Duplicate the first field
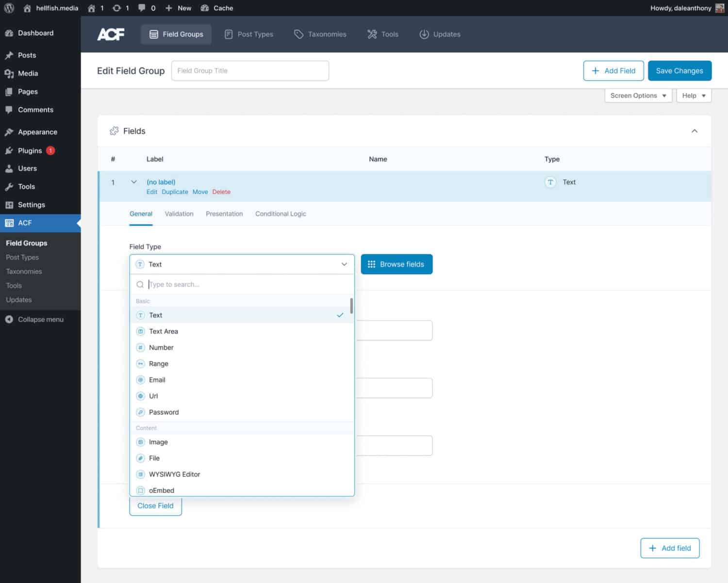This screenshot has width=728, height=583. (175, 192)
